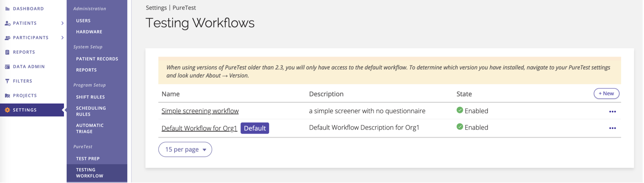This screenshot has height=183, width=644.
Task: Open the 15 per page dropdown
Action: [x=185, y=149]
